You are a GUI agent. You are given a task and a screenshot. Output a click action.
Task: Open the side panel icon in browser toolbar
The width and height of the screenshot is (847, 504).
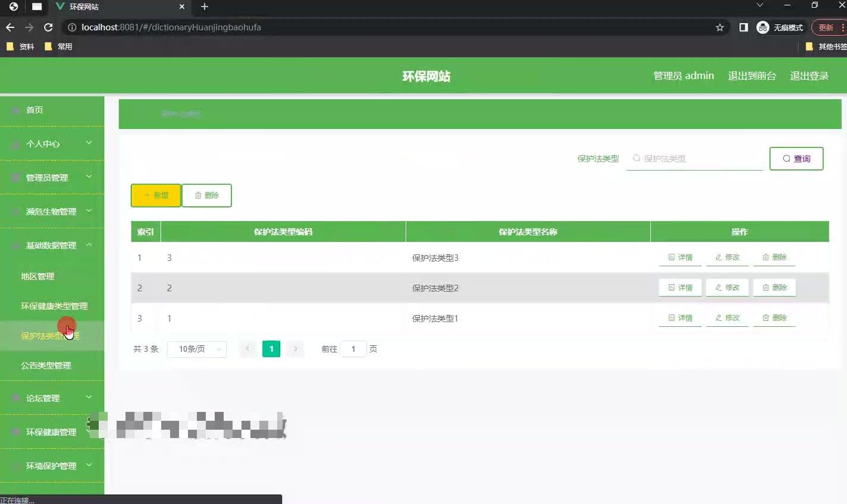(744, 27)
